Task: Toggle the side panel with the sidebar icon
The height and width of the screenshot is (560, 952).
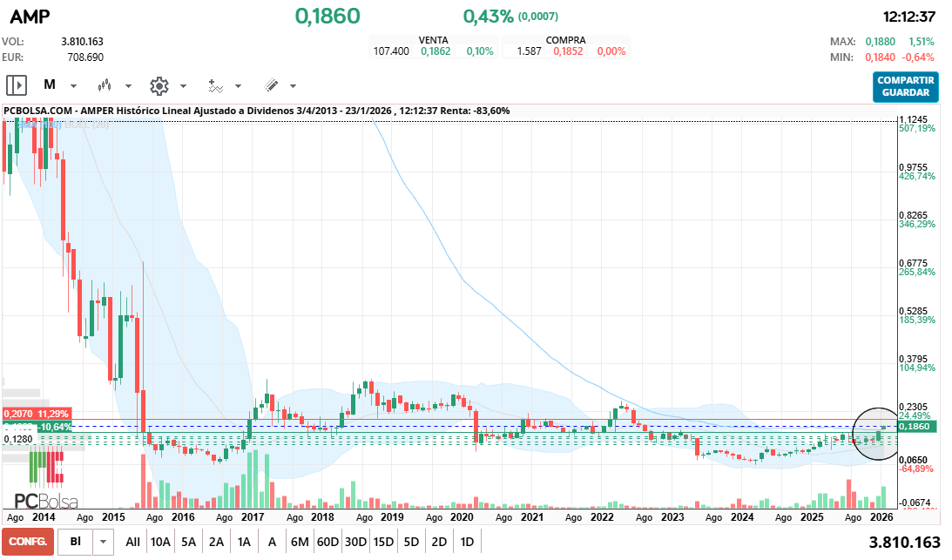Action: point(16,84)
